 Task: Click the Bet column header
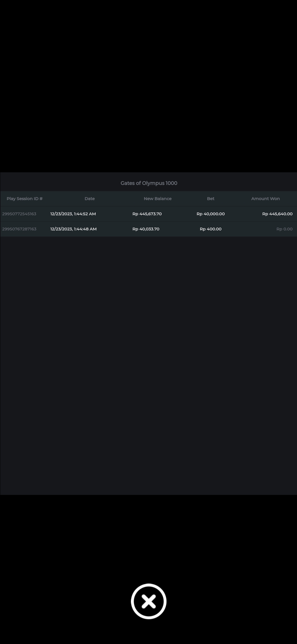(x=211, y=199)
